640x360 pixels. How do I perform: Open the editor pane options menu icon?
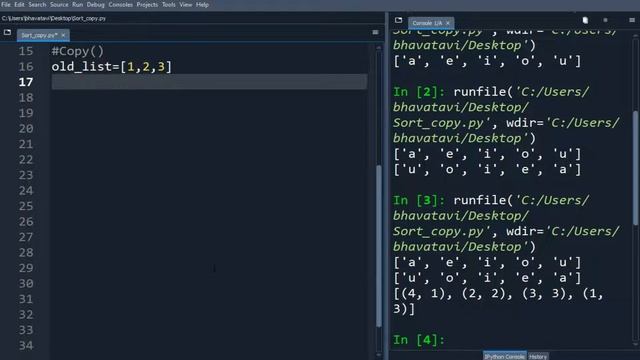(x=375, y=32)
